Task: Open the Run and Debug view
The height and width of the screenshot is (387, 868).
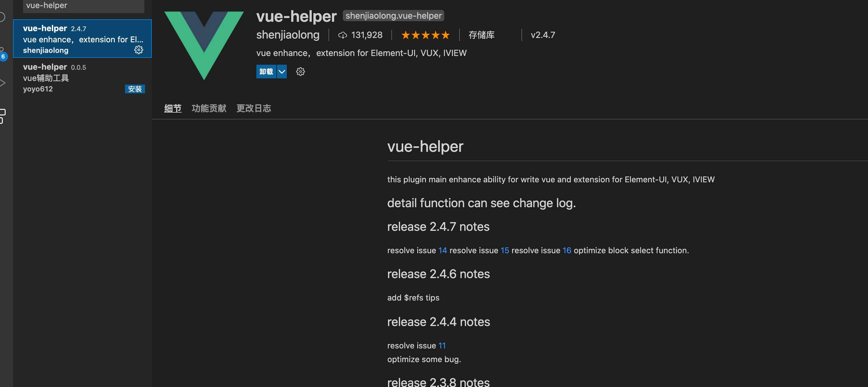Action: (x=3, y=83)
